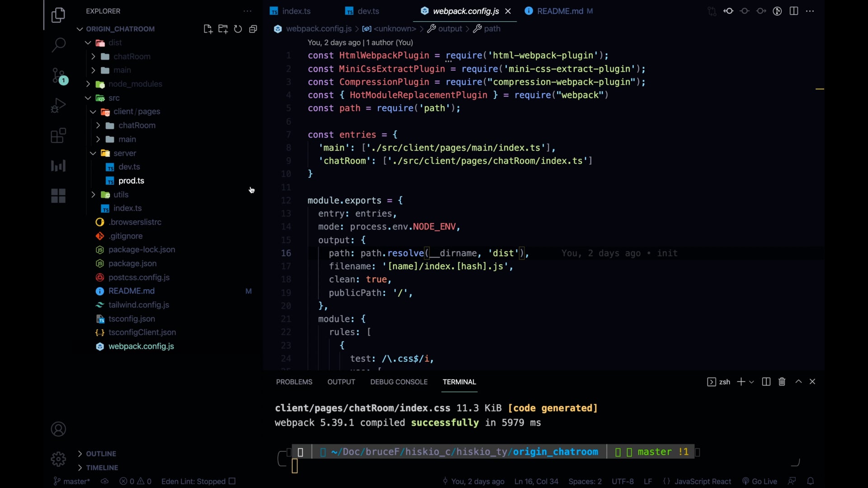Open the Source Control view with pending change
The height and width of the screenshot is (488, 868).
point(58,76)
